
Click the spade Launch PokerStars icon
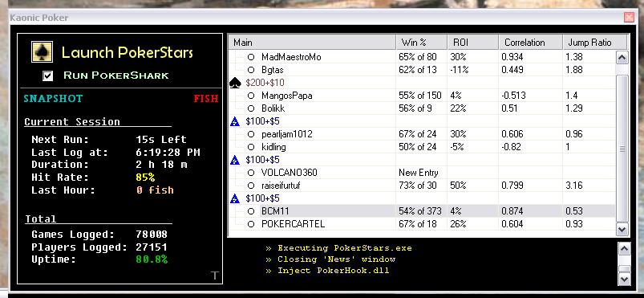[42, 52]
